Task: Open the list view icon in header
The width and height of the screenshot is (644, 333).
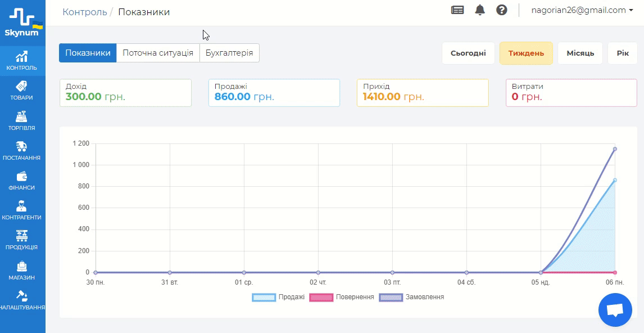Action: coord(457,10)
